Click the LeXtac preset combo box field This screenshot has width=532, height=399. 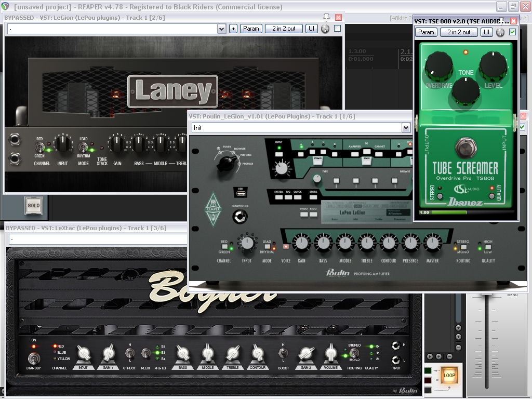pos(98,239)
